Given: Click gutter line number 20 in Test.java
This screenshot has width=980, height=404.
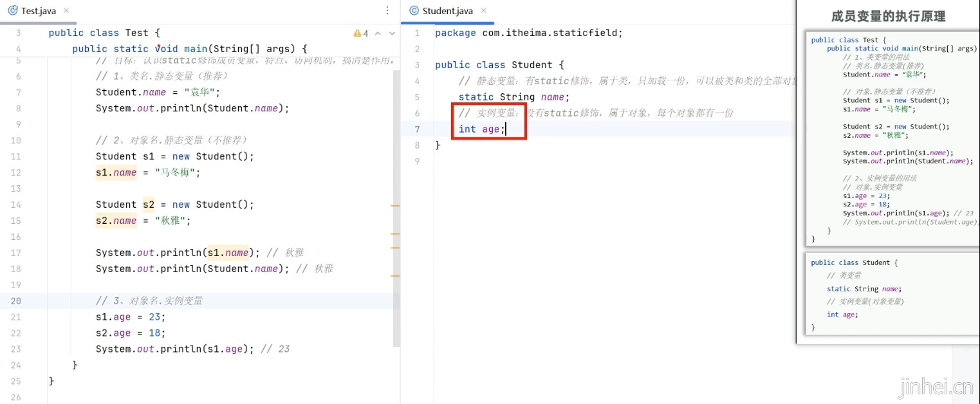Looking at the screenshot, I should coord(15,301).
